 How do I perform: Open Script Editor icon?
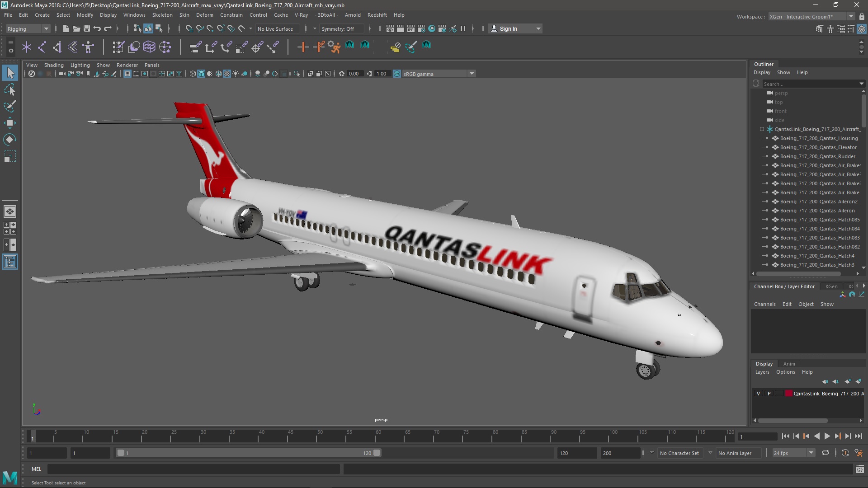point(859,469)
